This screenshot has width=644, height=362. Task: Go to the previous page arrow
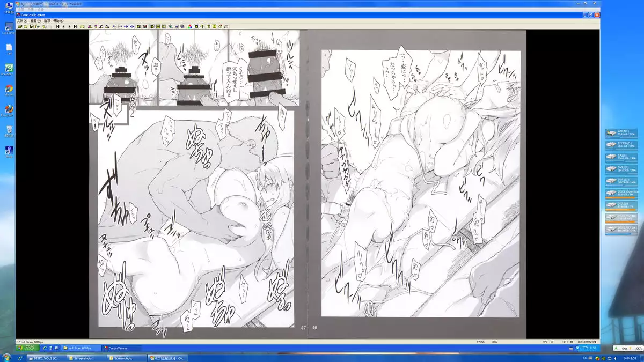[x=63, y=26]
